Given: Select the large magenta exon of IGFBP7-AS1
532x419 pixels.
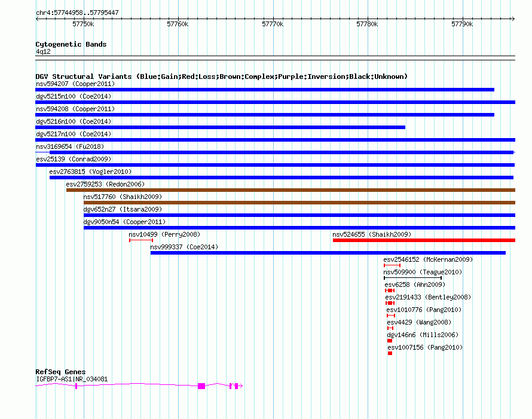Looking at the screenshot, I should tap(201, 386).
